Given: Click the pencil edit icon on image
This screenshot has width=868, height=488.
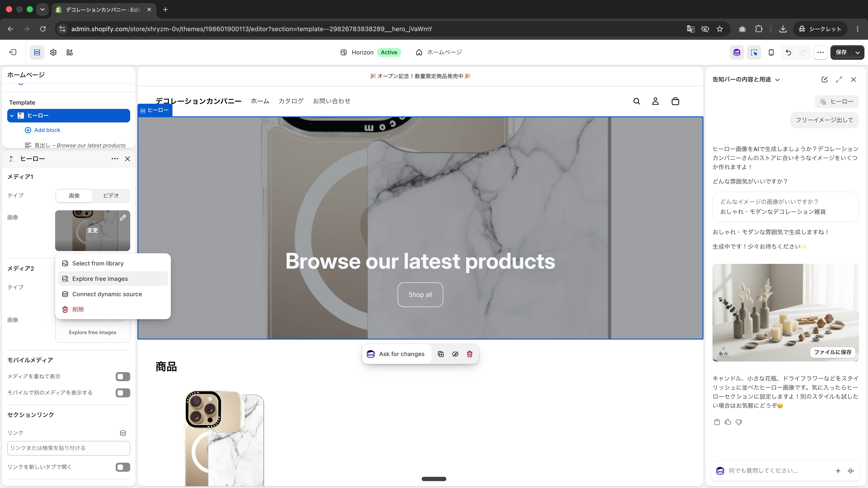Looking at the screenshot, I should tap(123, 218).
